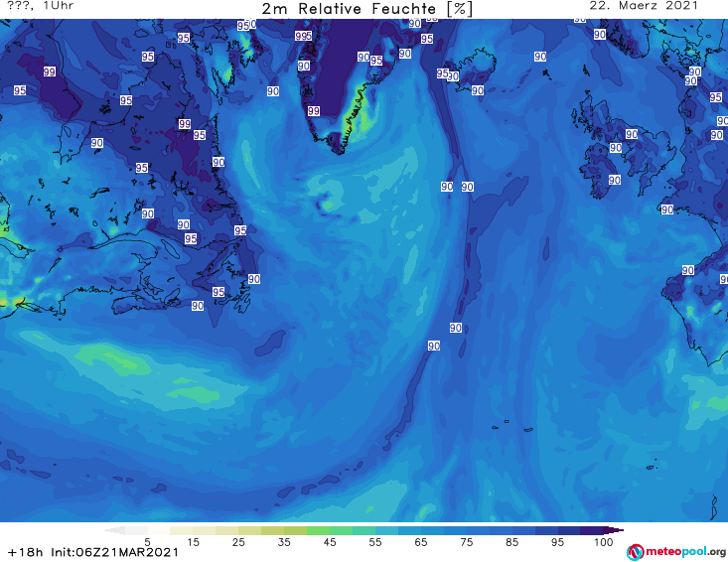Screen dimensions: 728x562
Task: Click on Ireland on the map
Action: tap(598, 170)
